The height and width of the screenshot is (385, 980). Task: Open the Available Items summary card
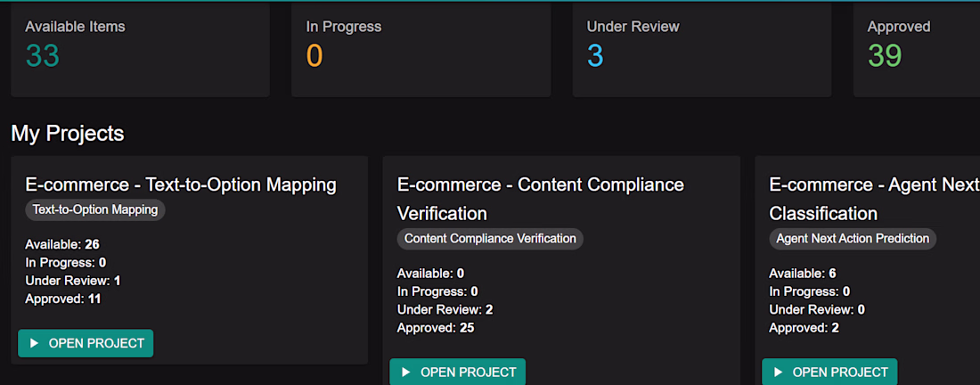[140, 49]
